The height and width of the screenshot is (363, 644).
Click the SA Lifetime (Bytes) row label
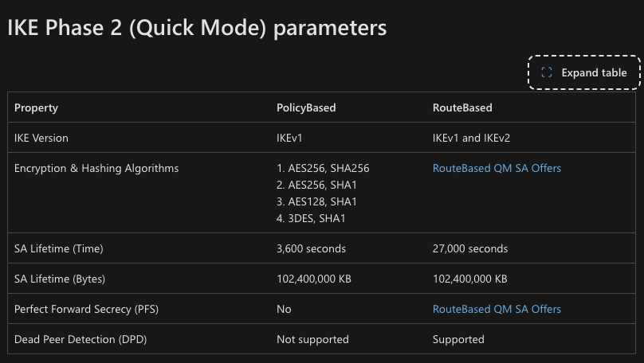(x=60, y=279)
